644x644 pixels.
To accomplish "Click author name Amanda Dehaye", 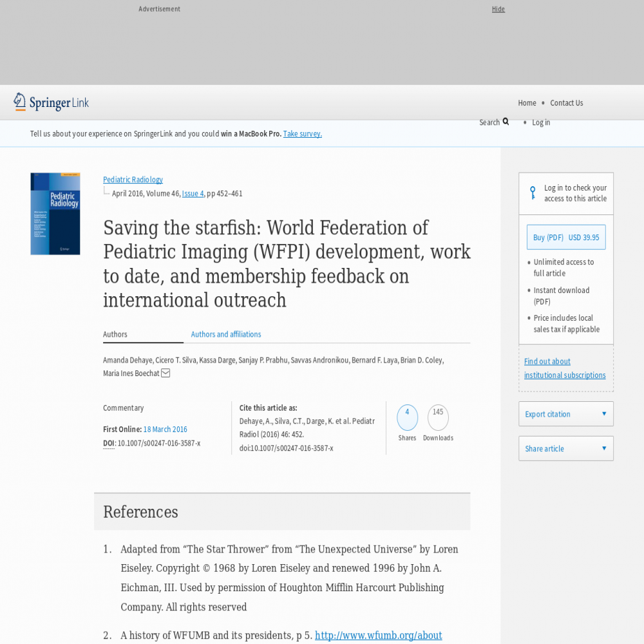I will (128, 360).
